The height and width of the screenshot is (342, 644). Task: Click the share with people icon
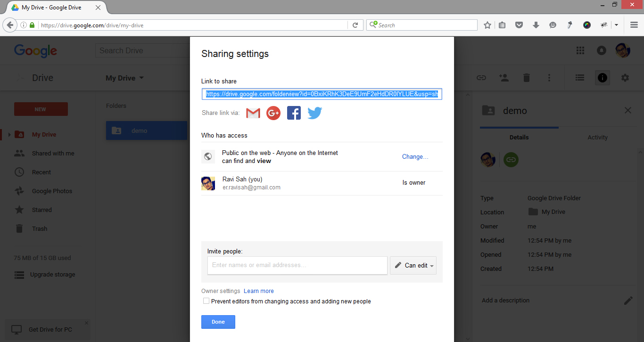[x=504, y=77]
